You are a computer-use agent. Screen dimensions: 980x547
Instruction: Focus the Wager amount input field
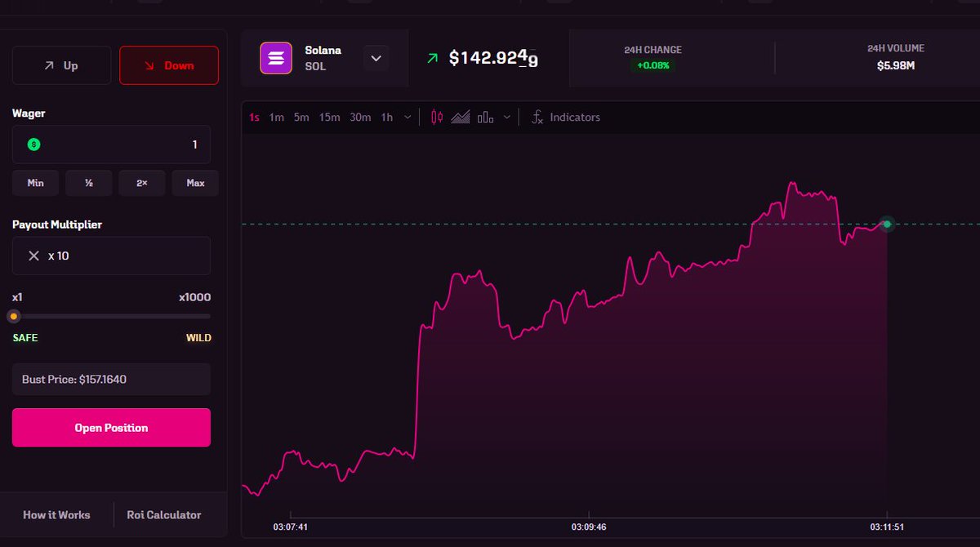111,145
